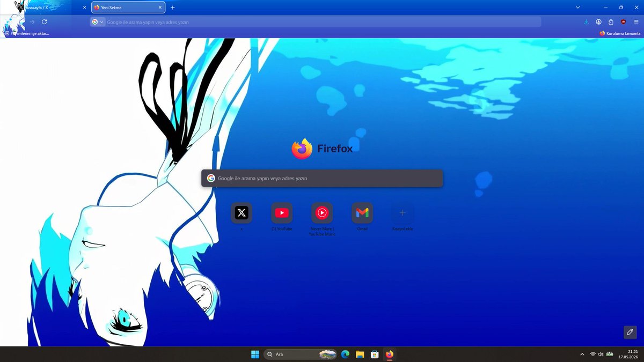Open Microsoft Store from the taskbar
The image size is (644, 362).
[x=375, y=354]
